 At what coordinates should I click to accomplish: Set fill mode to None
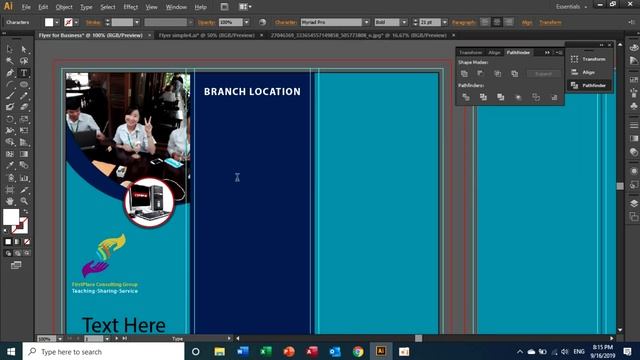coord(27,242)
